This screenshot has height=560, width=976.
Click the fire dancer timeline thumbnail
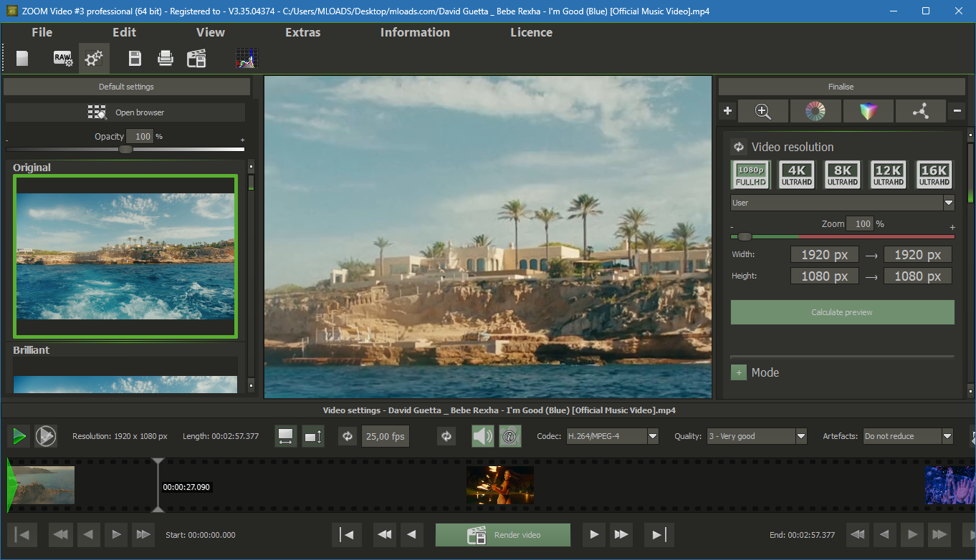click(x=500, y=486)
